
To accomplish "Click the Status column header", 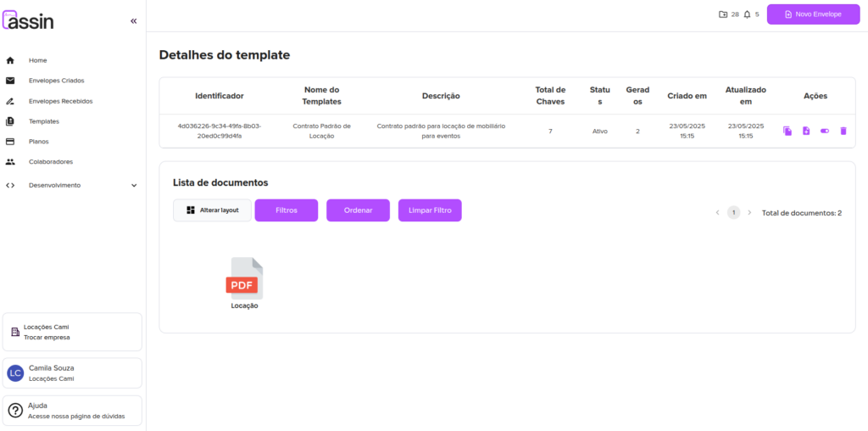I will pyautogui.click(x=600, y=96).
